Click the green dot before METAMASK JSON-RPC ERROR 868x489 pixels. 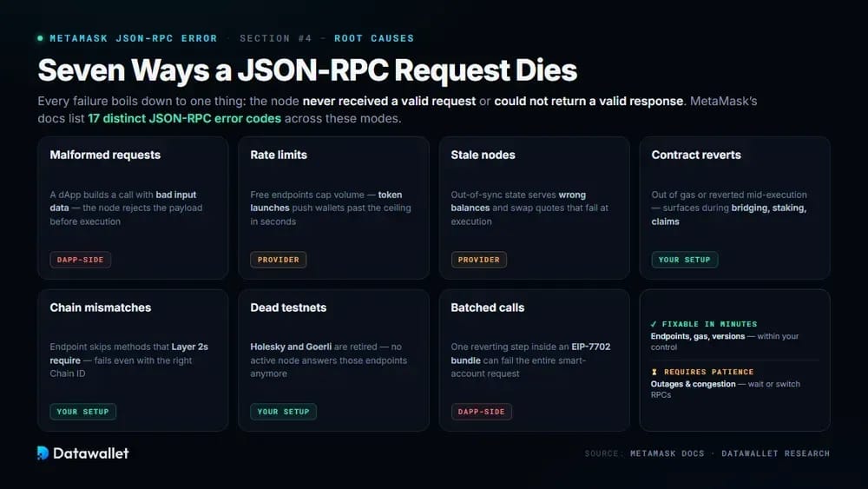(x=40, y=38)
